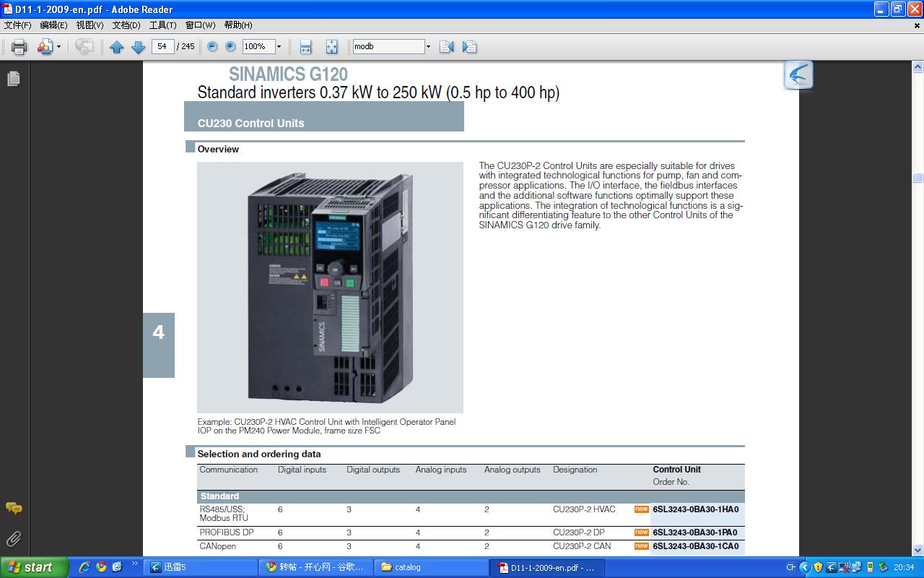Click the 'new' badge in the HVAC row
Viewport: 924px width, 578px height.
[x=642, y=509]
